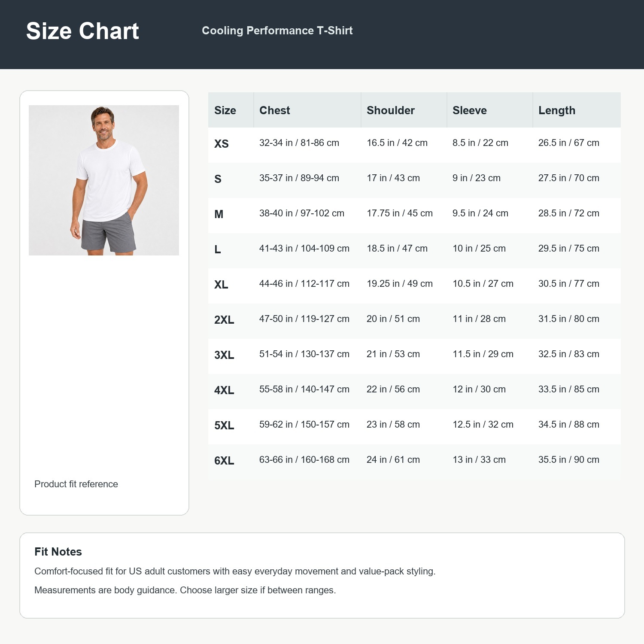Click chest value '44-46 in / 112-117 cm'
This screenshot has height=644, width=644.
[x=304, y=284]
